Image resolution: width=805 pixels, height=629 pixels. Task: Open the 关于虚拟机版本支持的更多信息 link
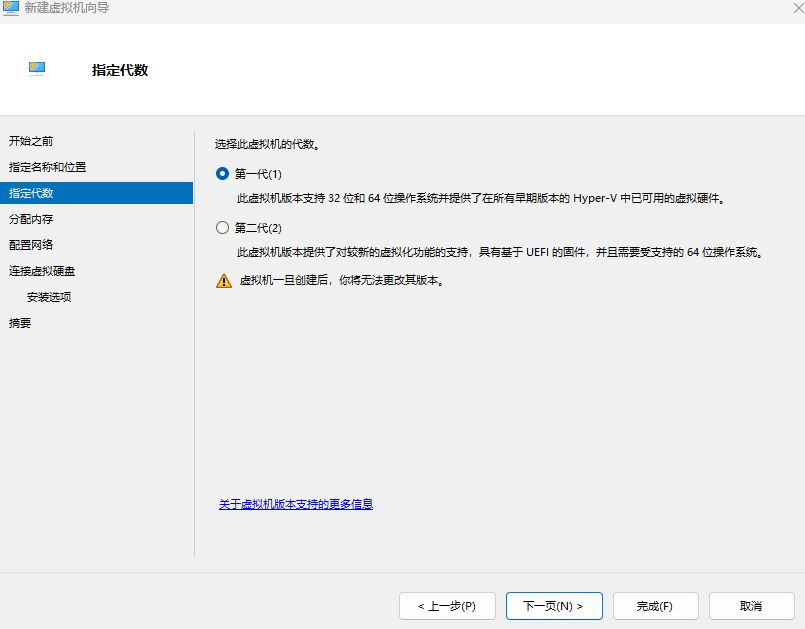click(x=296, y=504)
